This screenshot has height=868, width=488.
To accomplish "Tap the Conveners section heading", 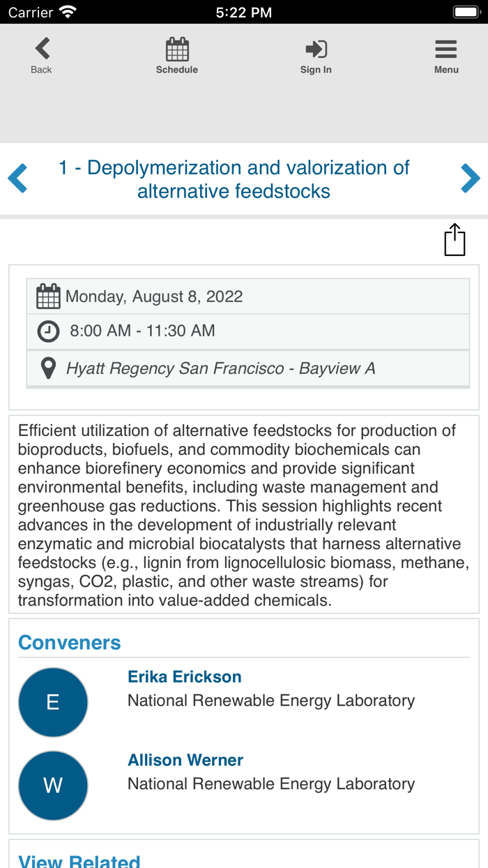I will point(70,643).
